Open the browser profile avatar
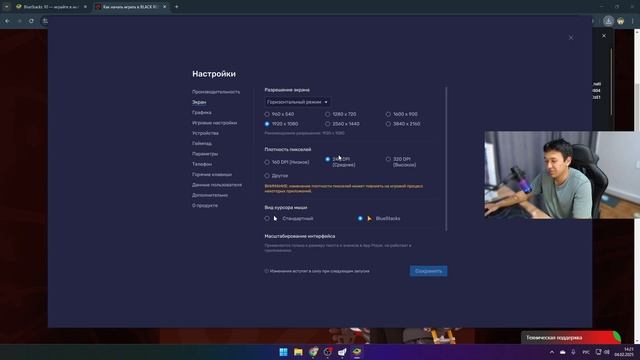Screen dimensions: 640x360 620,21
